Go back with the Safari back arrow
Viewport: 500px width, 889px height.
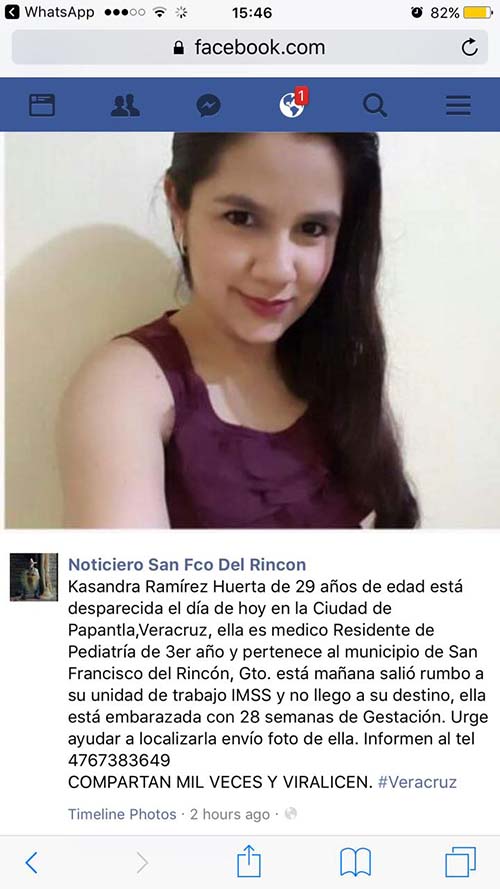(x=32, y=863)
